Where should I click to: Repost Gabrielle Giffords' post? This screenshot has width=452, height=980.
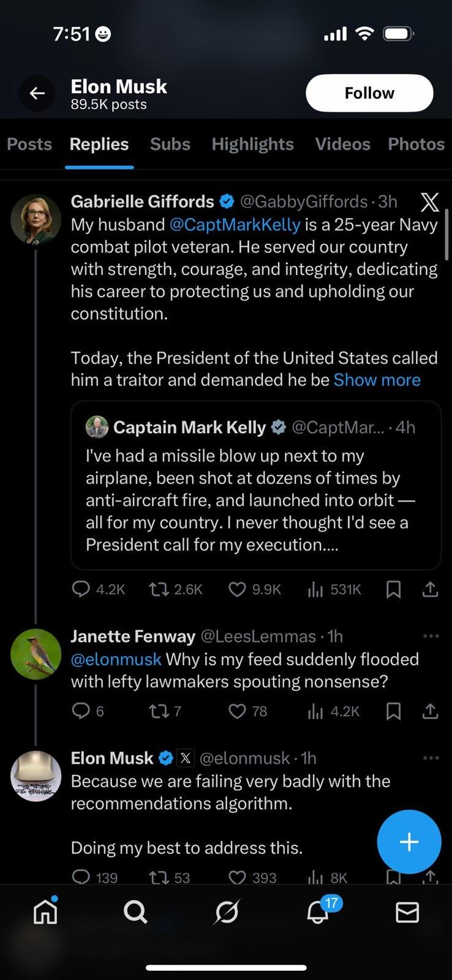click(159, 589)
